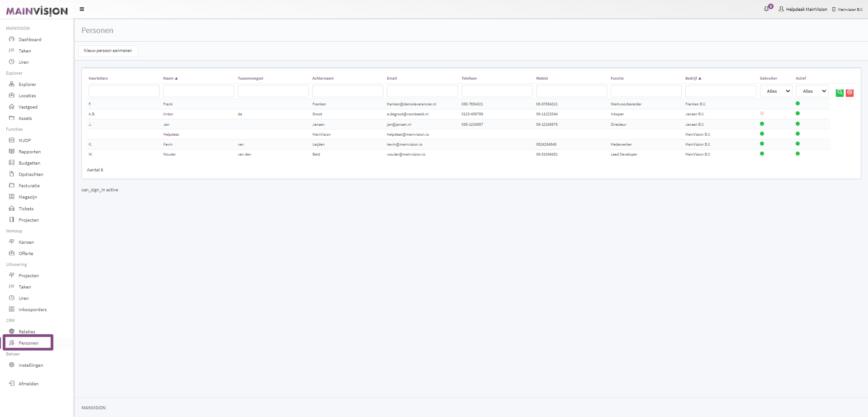Click the Magazijn icon in sidebar
The height and width of the screenshot is (417, 868).
(x=12, y=197)
